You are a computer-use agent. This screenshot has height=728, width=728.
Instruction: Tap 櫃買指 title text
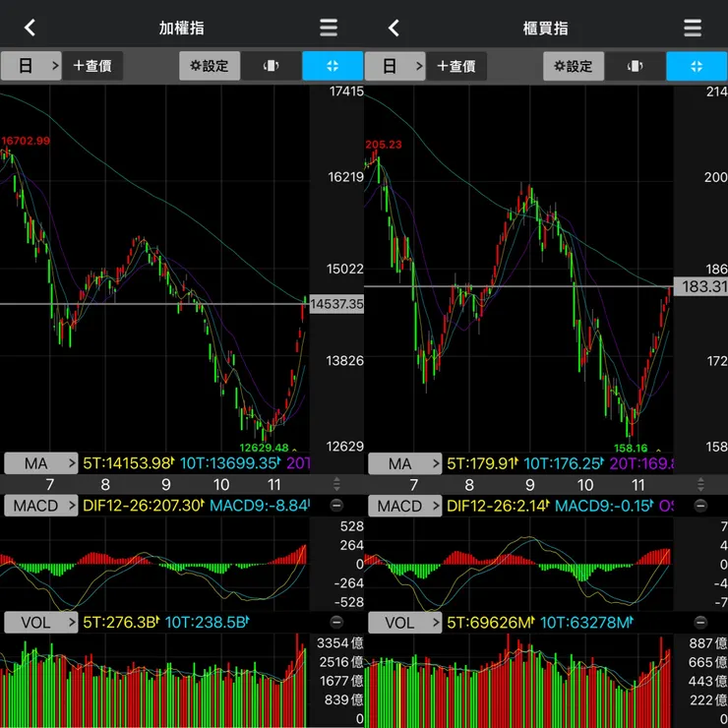click(x=546, y=29)
